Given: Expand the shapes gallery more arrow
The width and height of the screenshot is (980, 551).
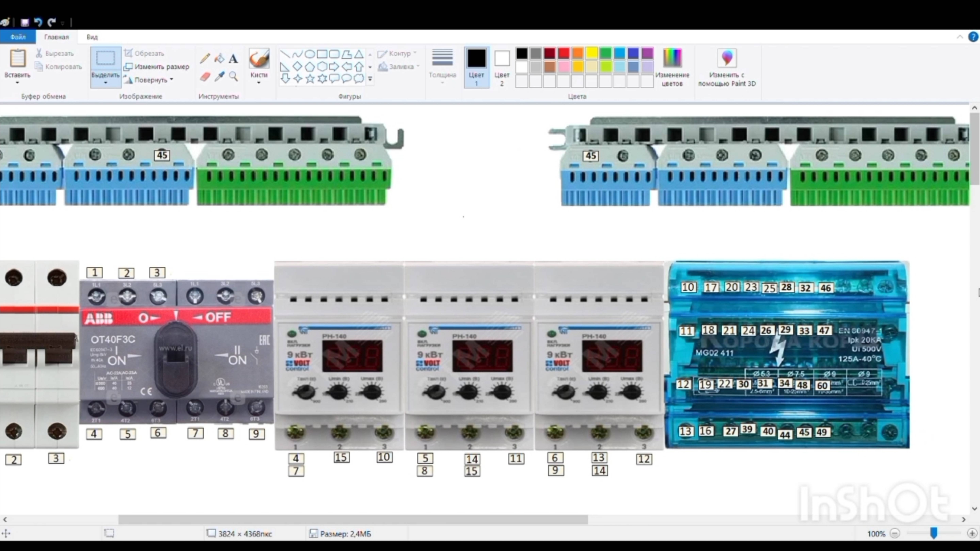Looking at the screenshot, I should point(370,79).
